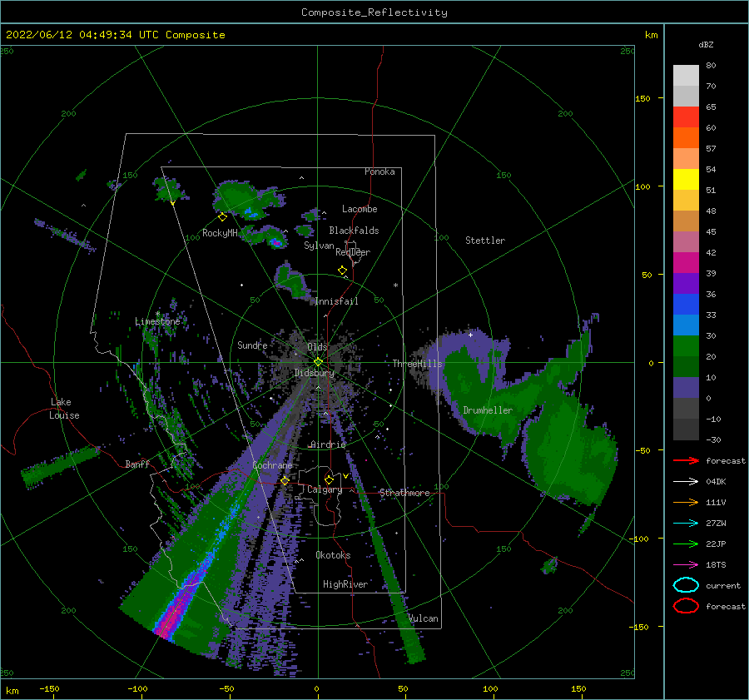Click the Okotoks label
749x700 pixels.
point(333,555)
